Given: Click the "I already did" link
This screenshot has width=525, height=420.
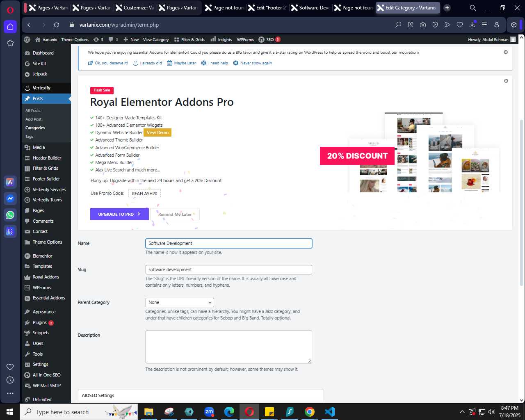Looking at the screenshot, I should tap(147, 63).
